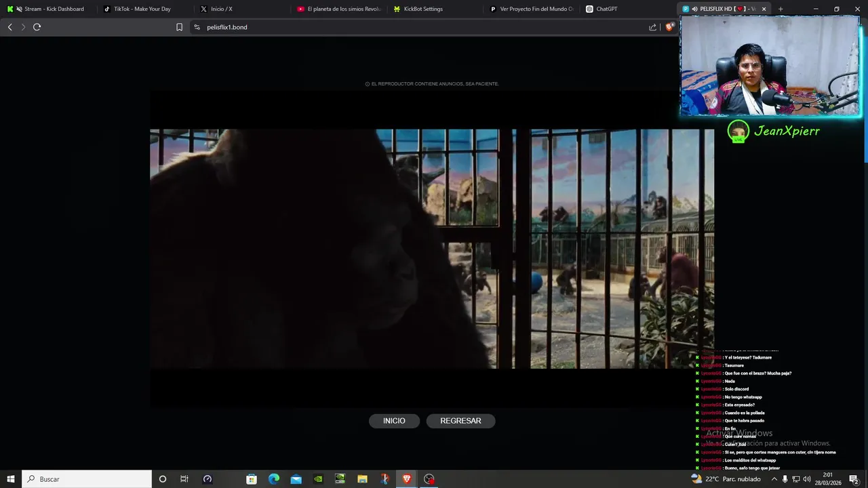
Task: Click chat message 'Cuando es la pollada'
Action: (x=745, y=413)
